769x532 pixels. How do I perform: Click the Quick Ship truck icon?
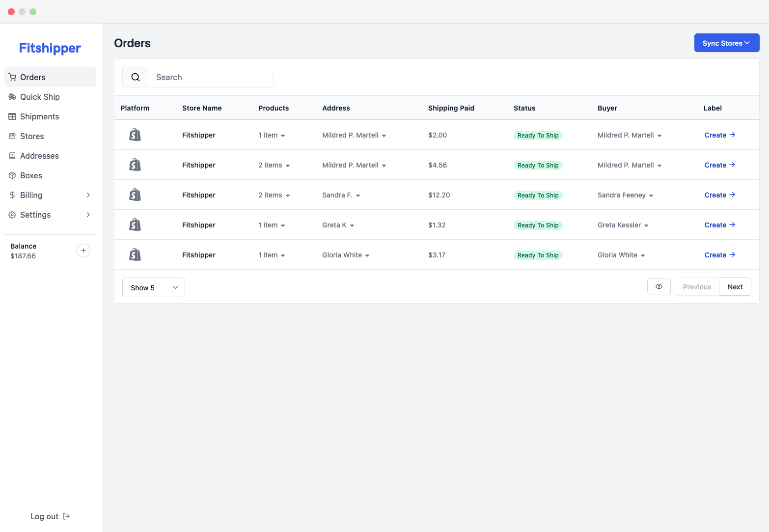[x=13, y=97]
